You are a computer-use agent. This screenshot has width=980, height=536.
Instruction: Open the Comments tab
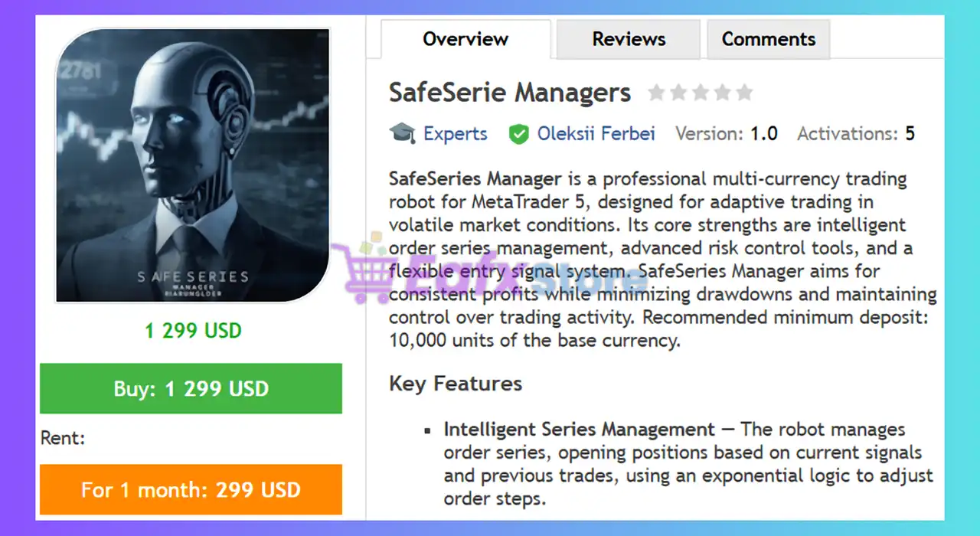[768, 39]
